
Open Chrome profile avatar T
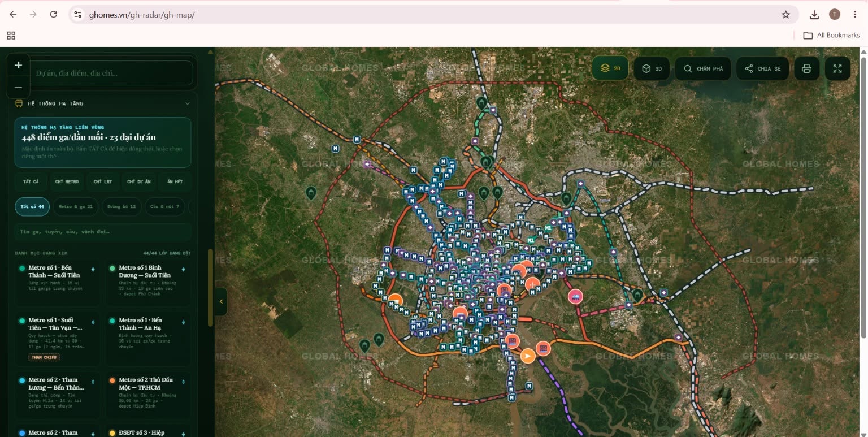(835, 15)
